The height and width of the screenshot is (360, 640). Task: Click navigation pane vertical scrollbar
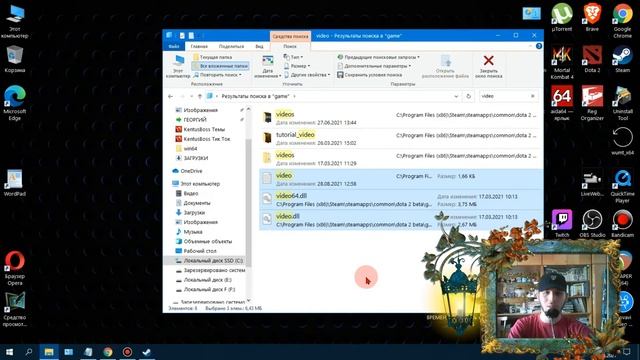coord(248,204)
